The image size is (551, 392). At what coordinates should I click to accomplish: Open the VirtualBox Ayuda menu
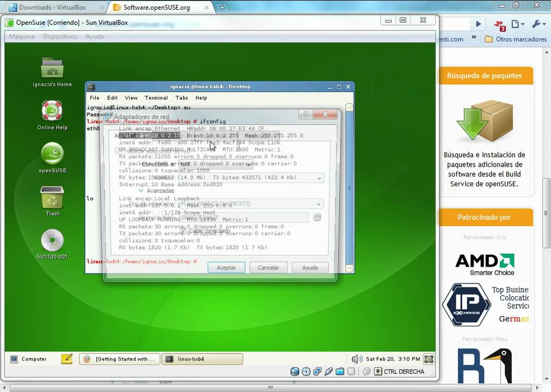click(x=95, y=36)
